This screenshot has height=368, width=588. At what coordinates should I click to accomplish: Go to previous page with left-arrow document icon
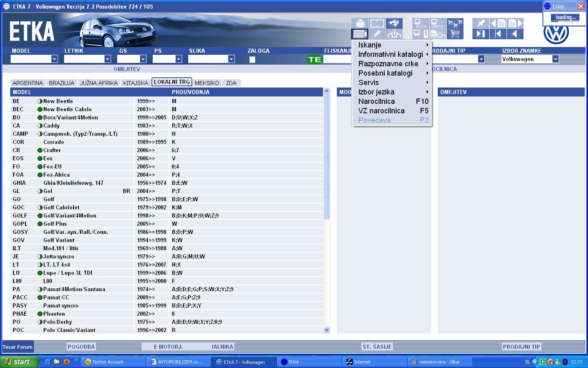pos(498,23)
